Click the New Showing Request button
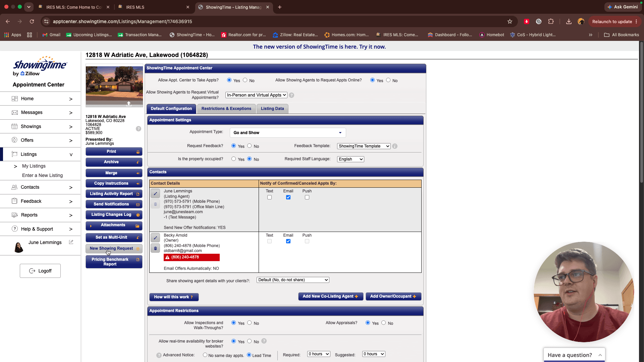This screenshot has height=362, width=644. pos(114,248)
